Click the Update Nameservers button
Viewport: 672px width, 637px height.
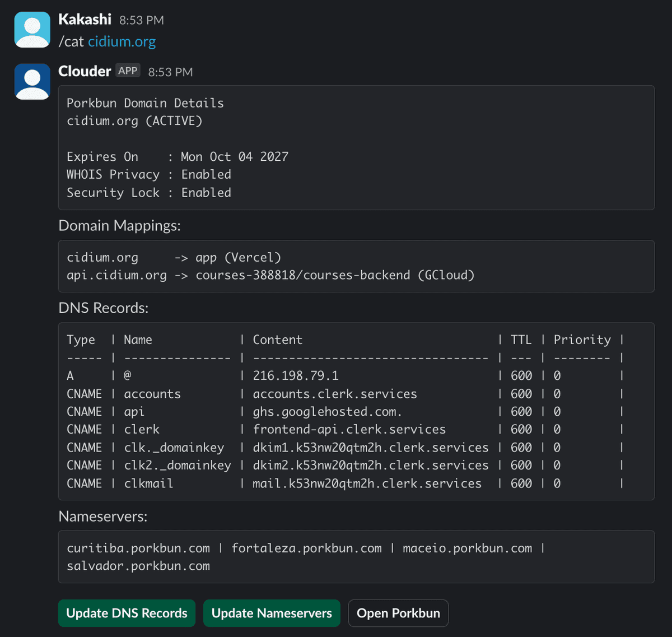click(x=272, y=613)
